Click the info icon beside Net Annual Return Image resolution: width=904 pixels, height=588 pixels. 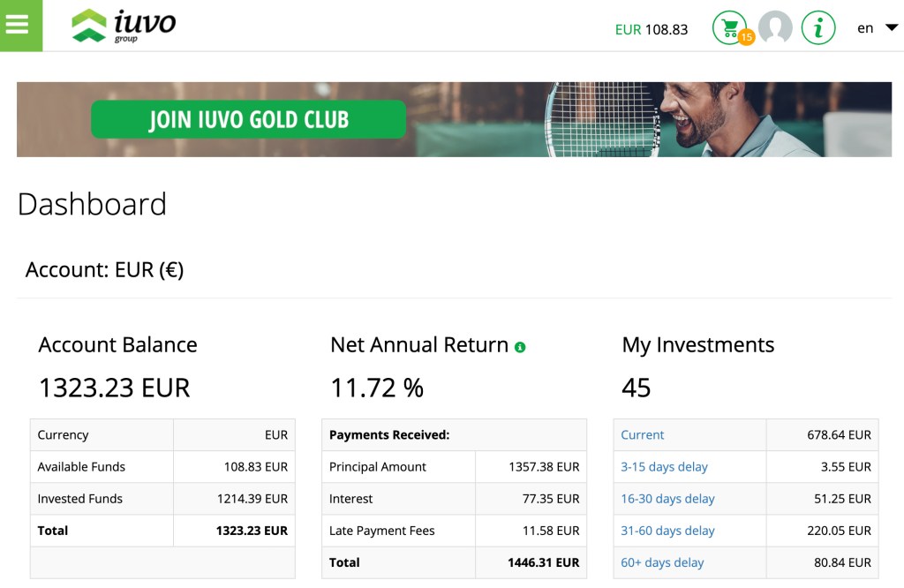(519, 346)
